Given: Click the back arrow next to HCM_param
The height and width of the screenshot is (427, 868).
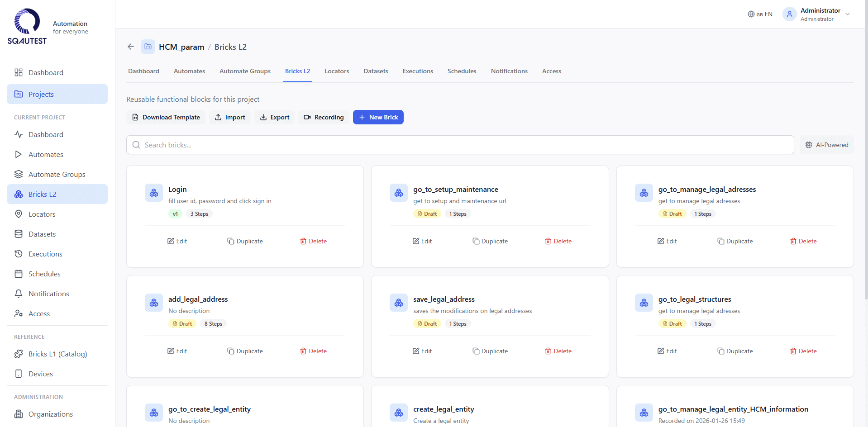Looking at the screenshot, I should pyautogui.click(x=131, y=47).
